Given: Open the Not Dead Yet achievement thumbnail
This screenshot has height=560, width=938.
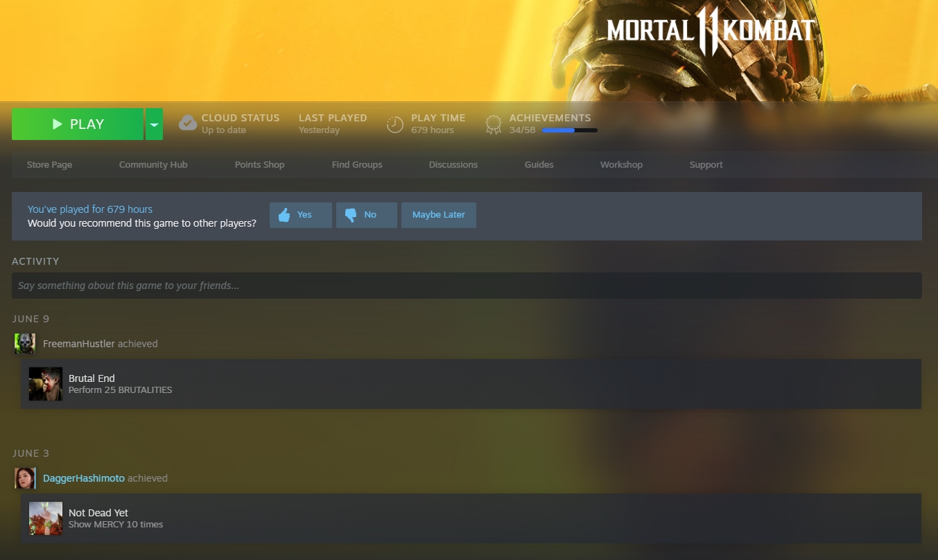Looking at the screenshot, I should (46, 518).
